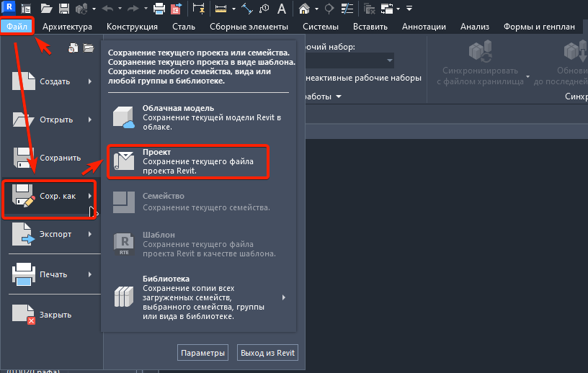Open the Экспорт menu entry

(x=52, y=234)
